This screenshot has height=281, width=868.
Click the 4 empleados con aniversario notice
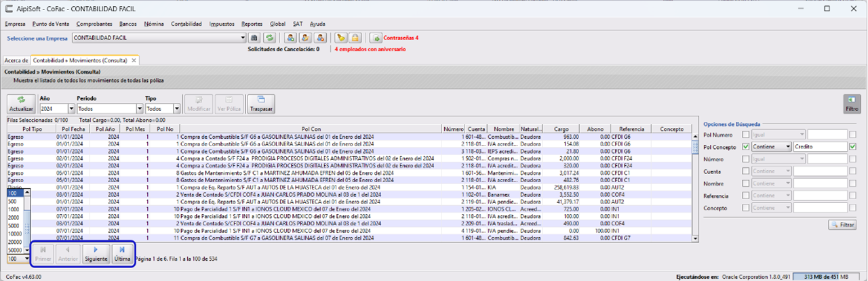point(370,49)
